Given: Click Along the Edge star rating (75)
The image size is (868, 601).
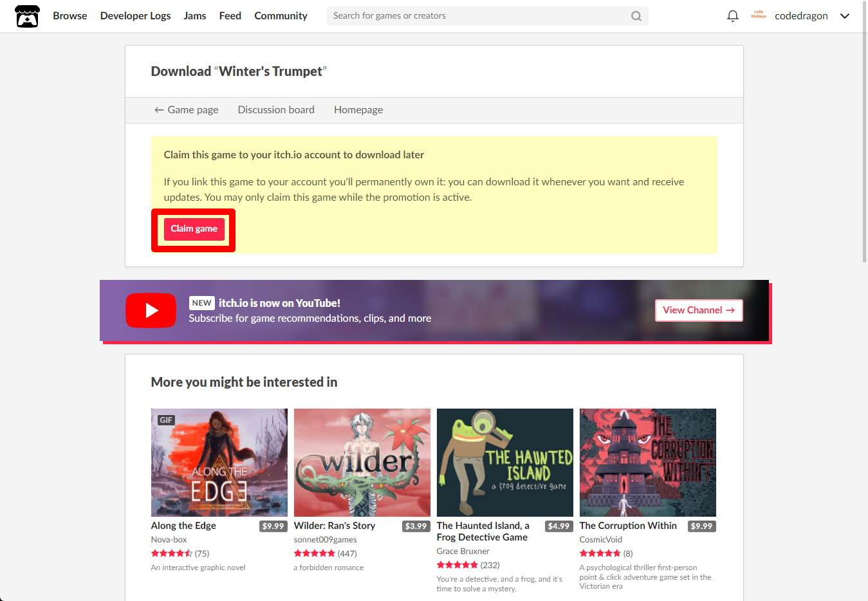Looking at the screenshot, I should [x=180, y=553].
